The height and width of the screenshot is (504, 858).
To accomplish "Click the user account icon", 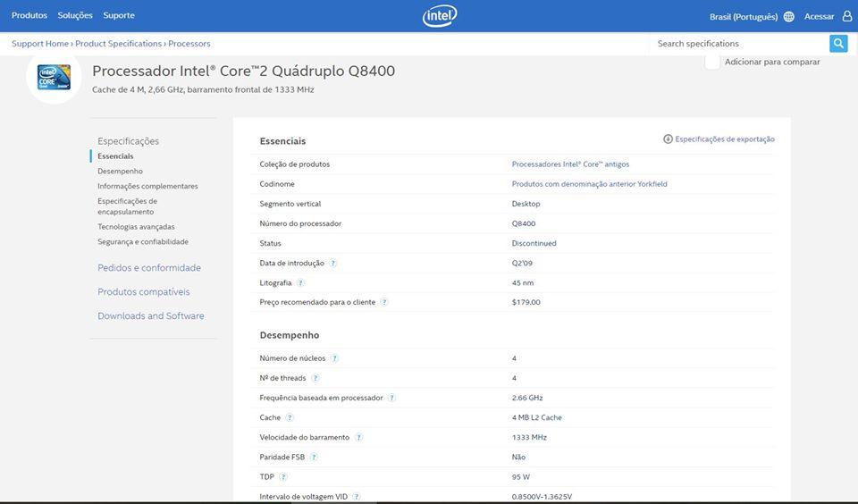I will 847,16.
